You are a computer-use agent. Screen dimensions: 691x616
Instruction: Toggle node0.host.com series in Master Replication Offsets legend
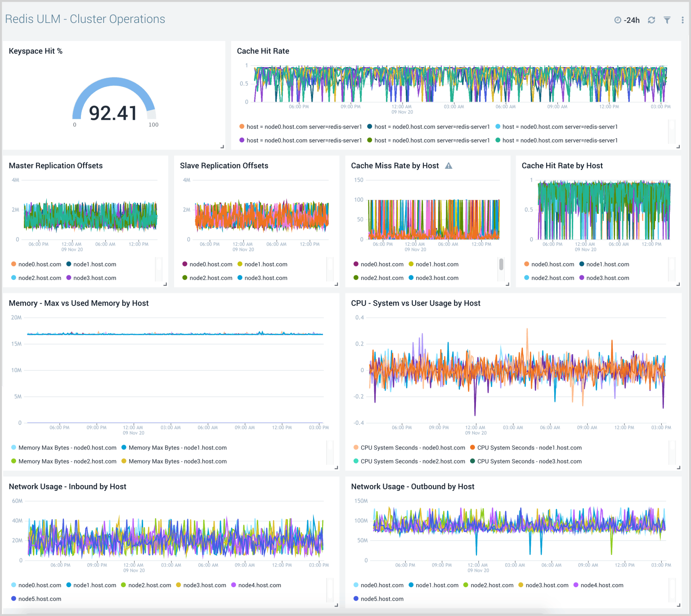point(40,264)
